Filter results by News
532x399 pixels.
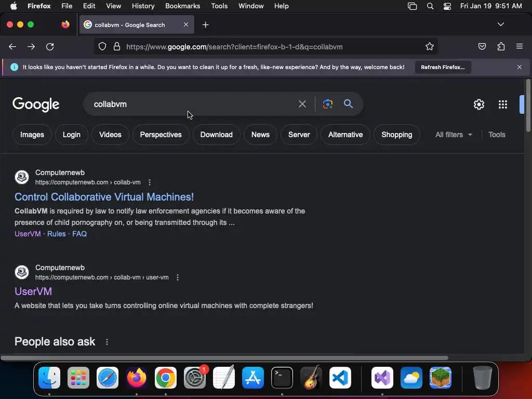click(x=260, y=135)
